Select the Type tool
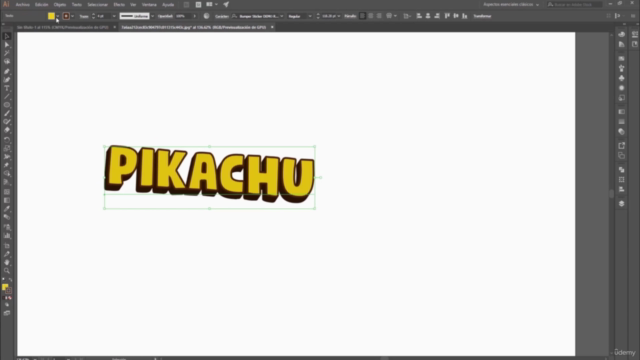 coord(7,88)
